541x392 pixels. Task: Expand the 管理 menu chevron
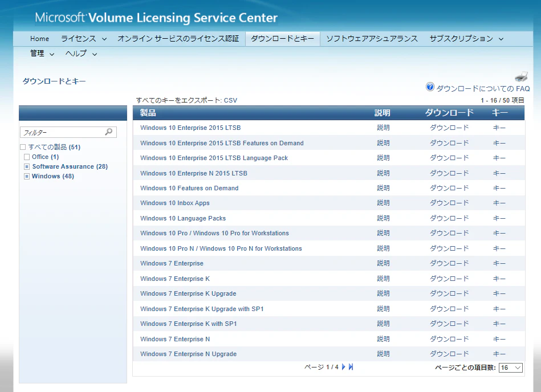click(x=52, y=54)
